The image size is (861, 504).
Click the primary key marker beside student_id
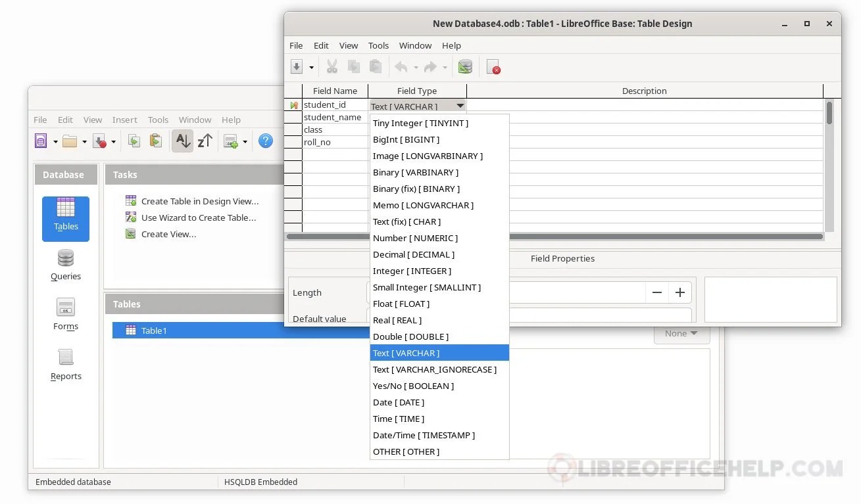(293, 105)
